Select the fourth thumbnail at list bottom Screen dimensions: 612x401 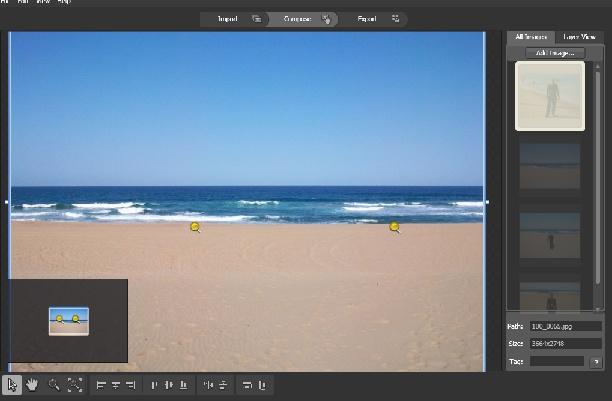pos(550,296)
